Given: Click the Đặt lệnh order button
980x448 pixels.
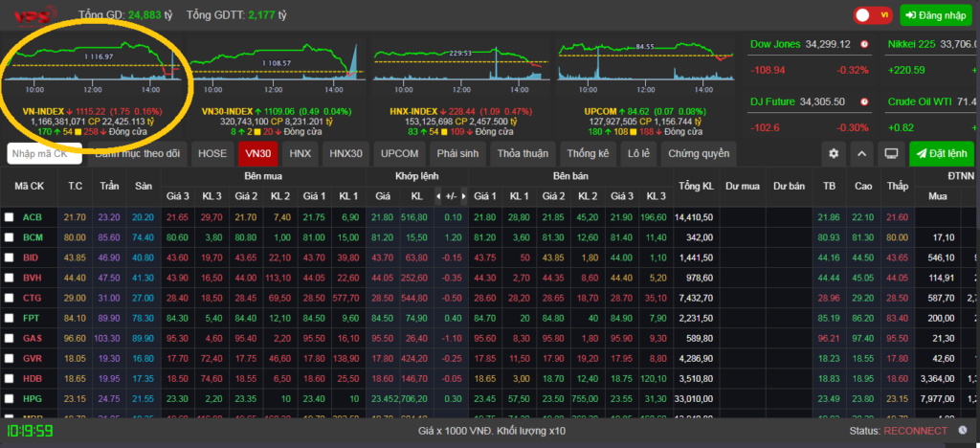Looking at the screenshot, I should 942,153.
